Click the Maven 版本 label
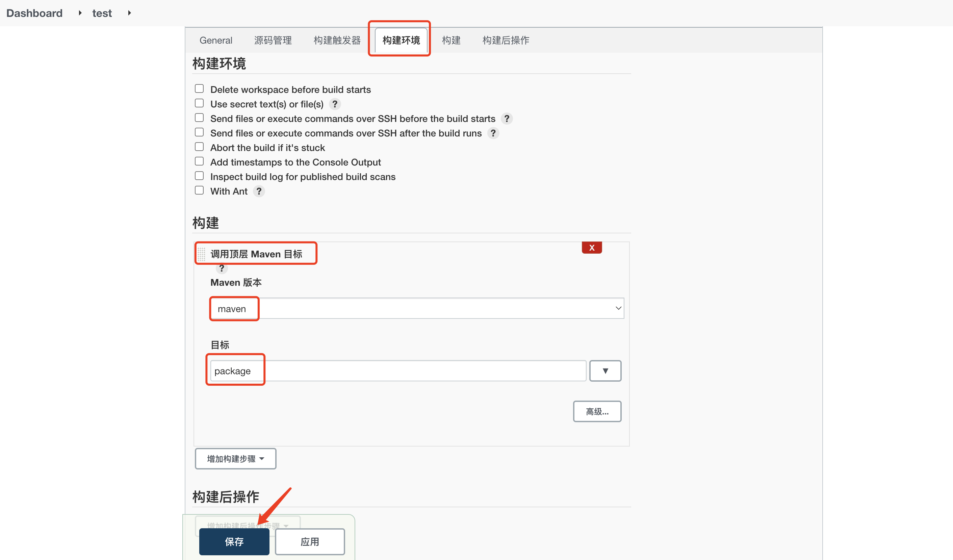Screen dimensions: 953x560 click(x=236, y=282)
